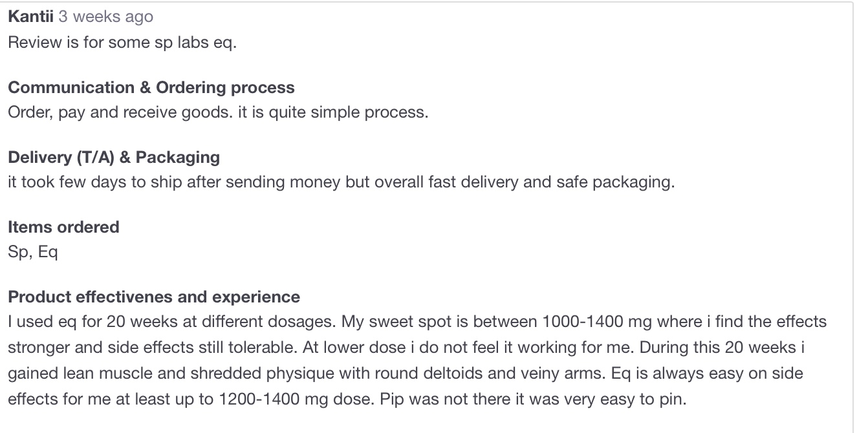The image size is (868, 433).
Task: Click the '3 weeks ago' timestamp
Action: pos(106,17)
